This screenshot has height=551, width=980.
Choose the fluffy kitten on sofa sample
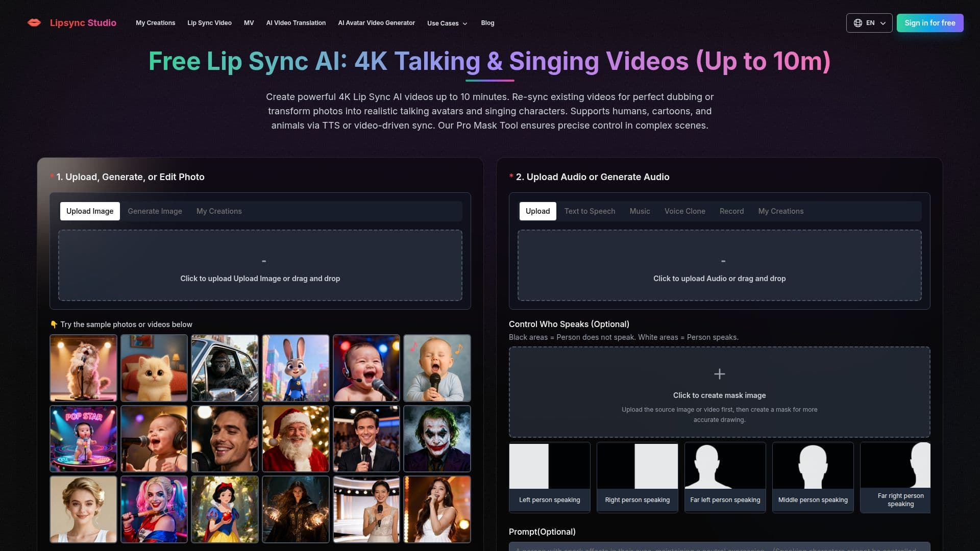[x=154, y=368]
